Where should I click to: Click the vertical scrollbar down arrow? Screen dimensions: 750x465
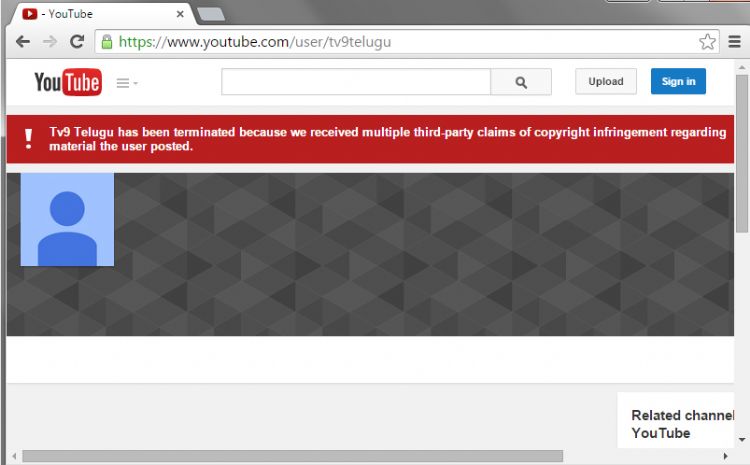pos(742,438)
